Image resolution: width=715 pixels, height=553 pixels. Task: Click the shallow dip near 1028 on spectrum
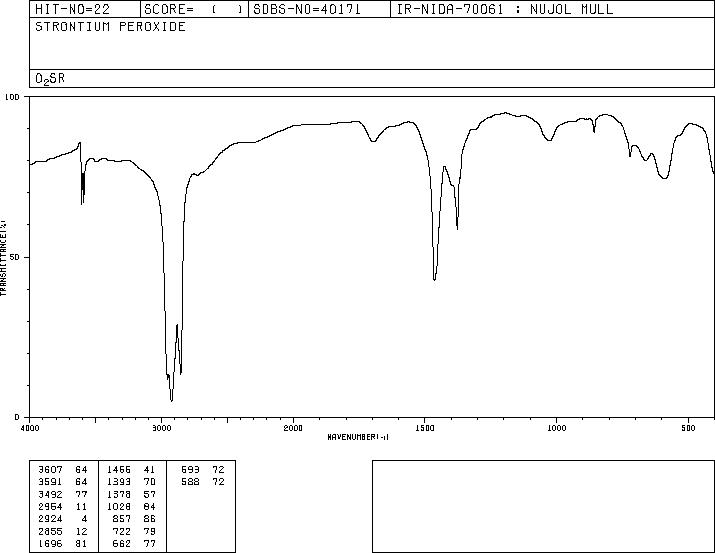pyautogui.click(x=549, y=140)
